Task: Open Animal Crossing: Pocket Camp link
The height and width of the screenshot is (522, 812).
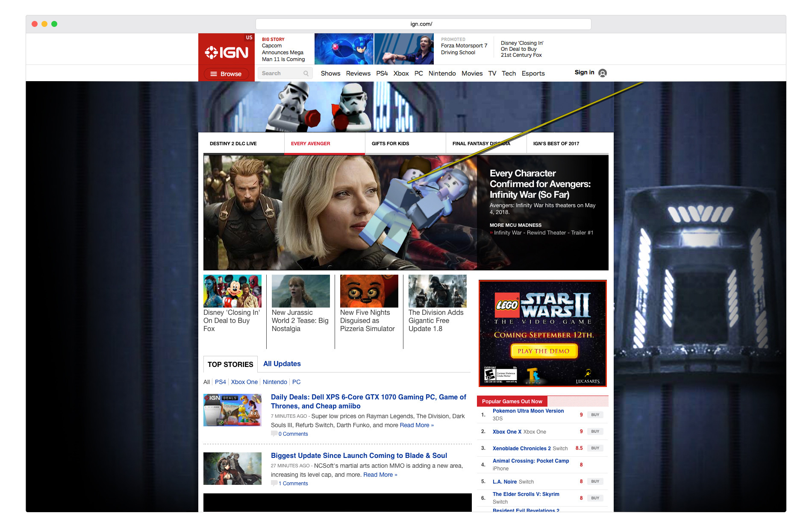Action: pyautogui.click(x=531, y=461)
